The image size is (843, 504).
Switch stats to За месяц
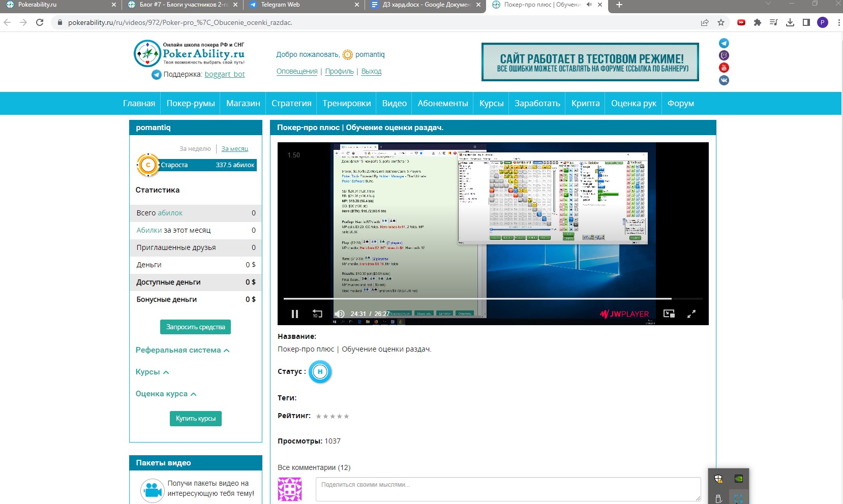click(x=235, y=149)
